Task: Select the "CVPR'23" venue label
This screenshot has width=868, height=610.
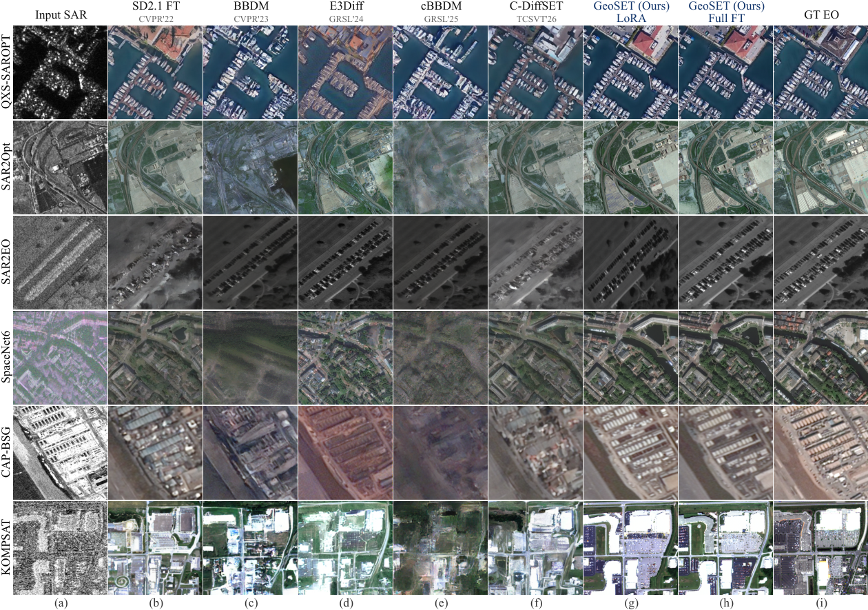Action: [250, 19]
